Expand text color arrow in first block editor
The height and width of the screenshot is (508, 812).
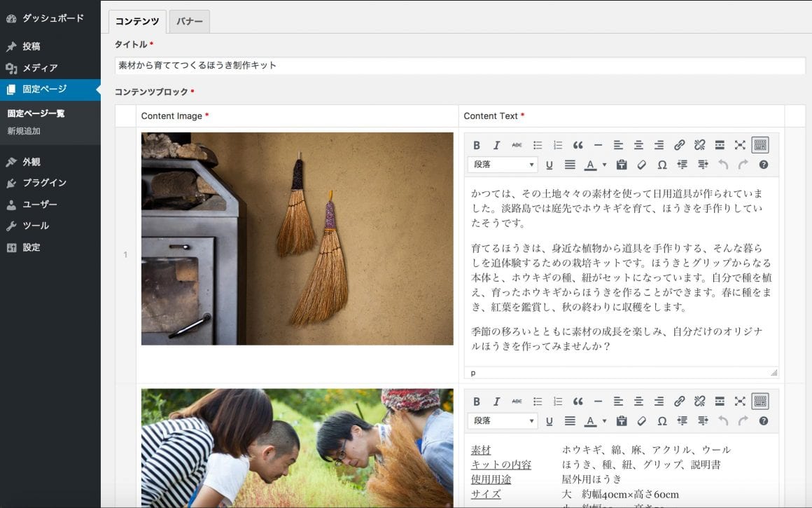tap(604, 165)
